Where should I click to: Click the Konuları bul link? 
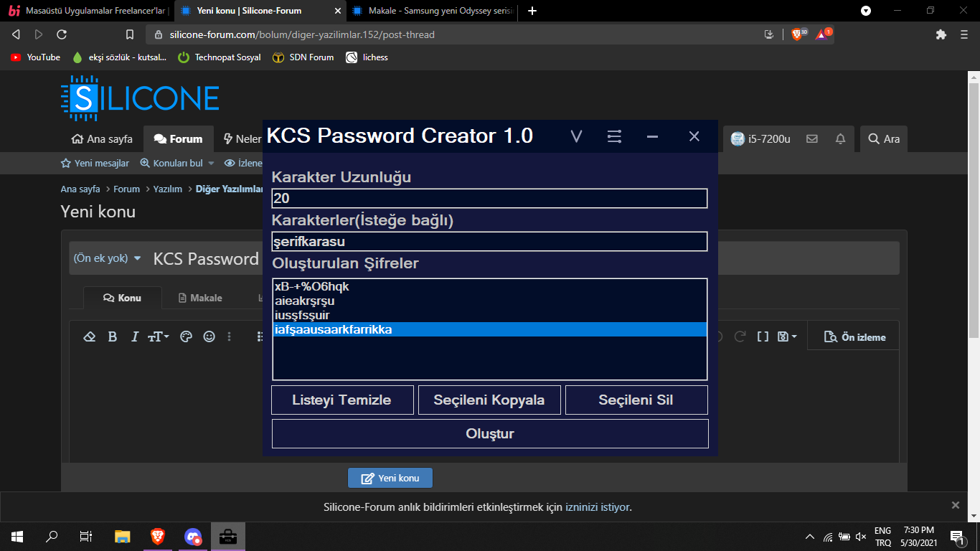(x=171, y=163)
